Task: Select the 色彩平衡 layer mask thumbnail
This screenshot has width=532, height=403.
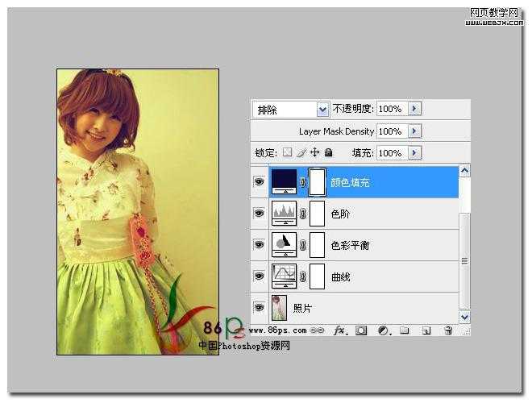Action: [318, 244]
